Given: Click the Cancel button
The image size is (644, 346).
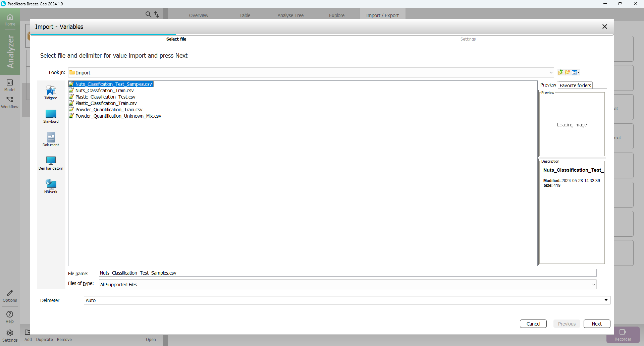Looking at the screenshot, I should point(533,324).
